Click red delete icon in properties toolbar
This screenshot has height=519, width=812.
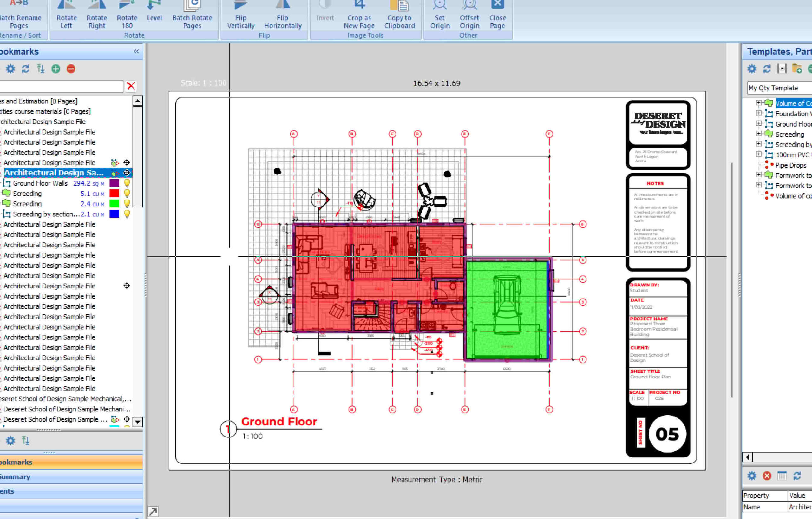[767, 476]
